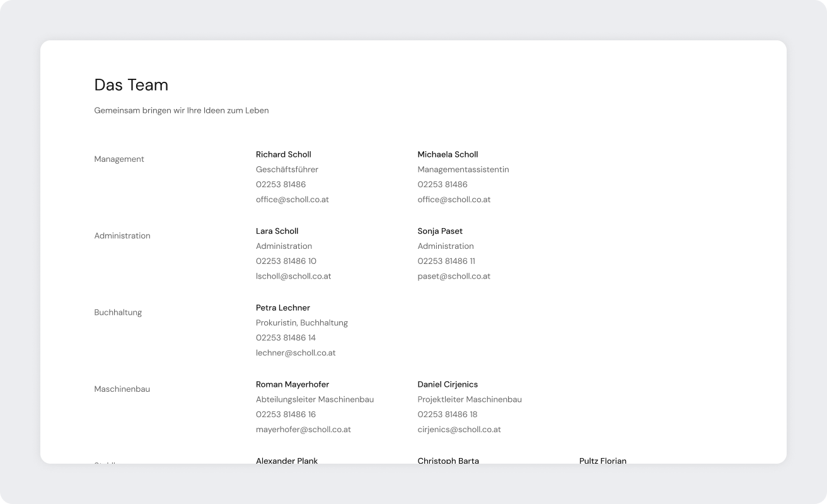Select the name Roman Mayerhofer
This screenshot has height=504, width=827.
[292, 384]
